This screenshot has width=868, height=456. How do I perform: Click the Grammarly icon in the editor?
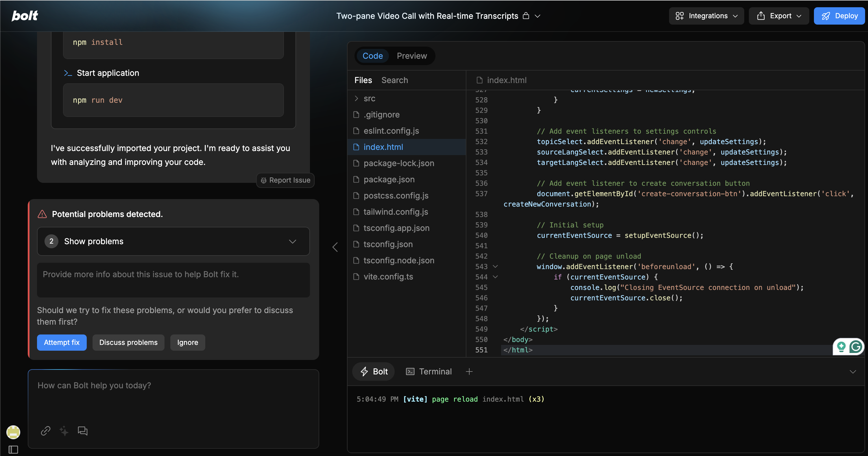click(856, 346)
